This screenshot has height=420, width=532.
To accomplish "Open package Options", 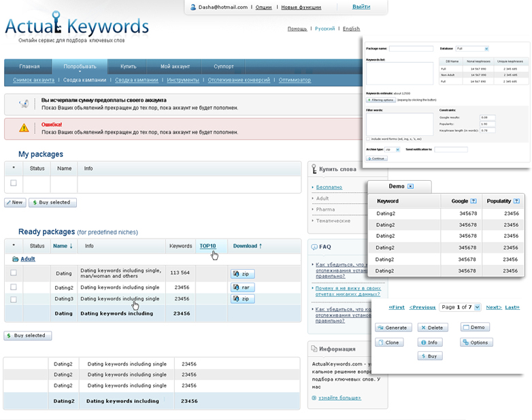I will click(476, 343).
